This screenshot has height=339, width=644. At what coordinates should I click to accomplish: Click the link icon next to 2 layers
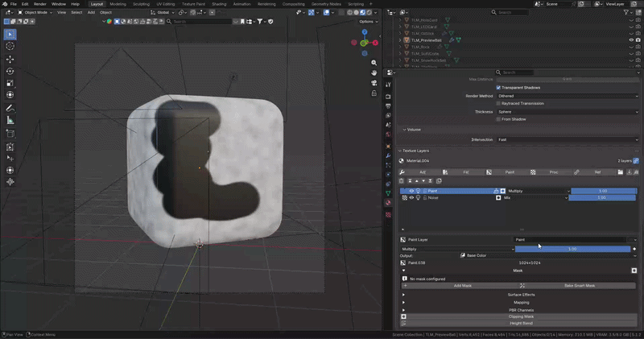[636, 161]
